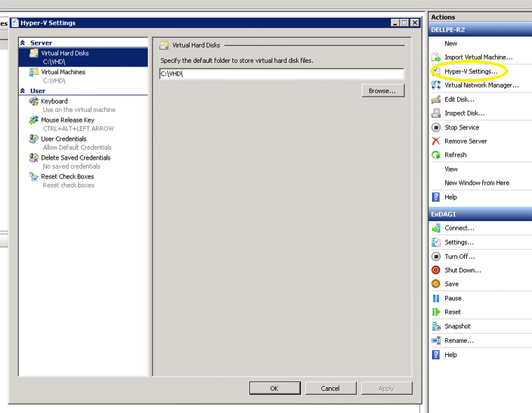Screen dimensions: 532x413
Task: Click the Delete Saved Credentials icon
Action: [34, 157]
